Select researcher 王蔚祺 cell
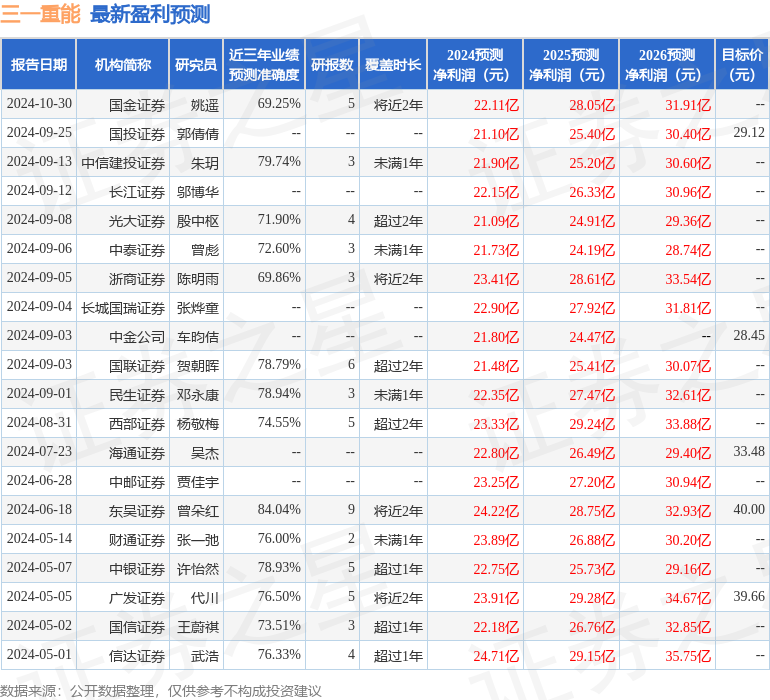 tap(198, 627)
